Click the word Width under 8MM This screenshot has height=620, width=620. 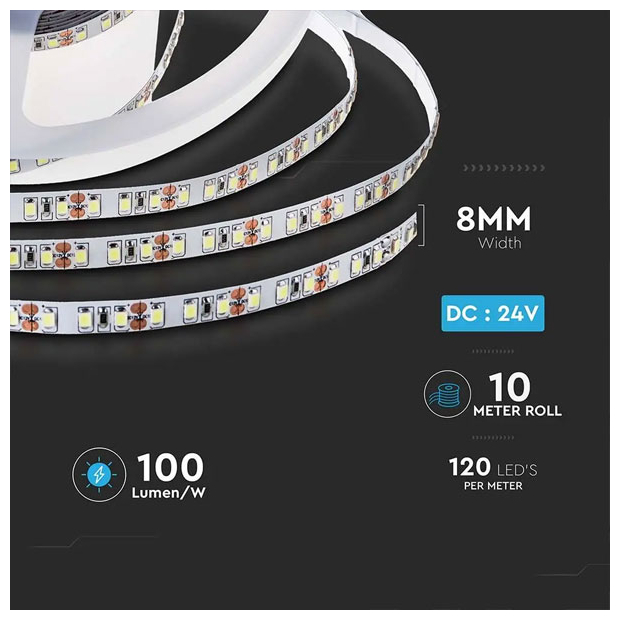(x=499, y=243)
